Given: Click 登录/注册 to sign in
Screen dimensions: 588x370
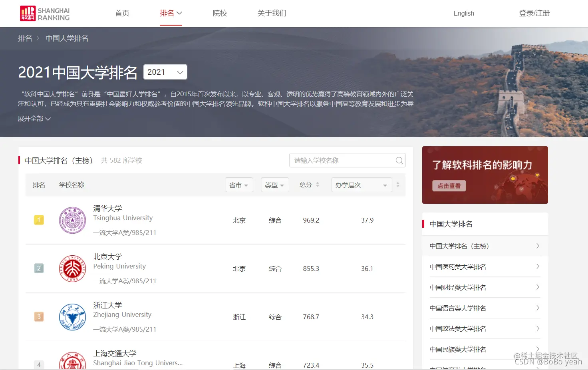Looking at the screenshot, I should 534,13.
